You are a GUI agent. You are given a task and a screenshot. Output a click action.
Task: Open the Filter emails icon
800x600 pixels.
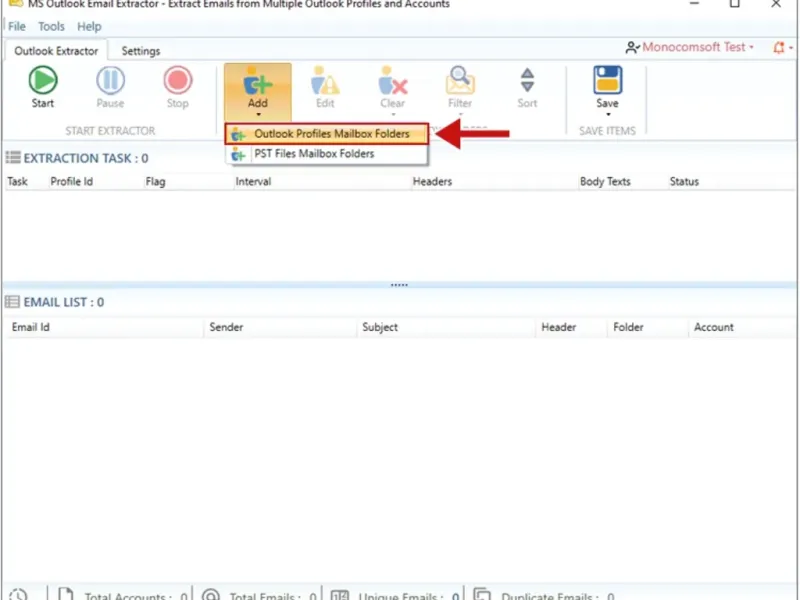[460, 81]
